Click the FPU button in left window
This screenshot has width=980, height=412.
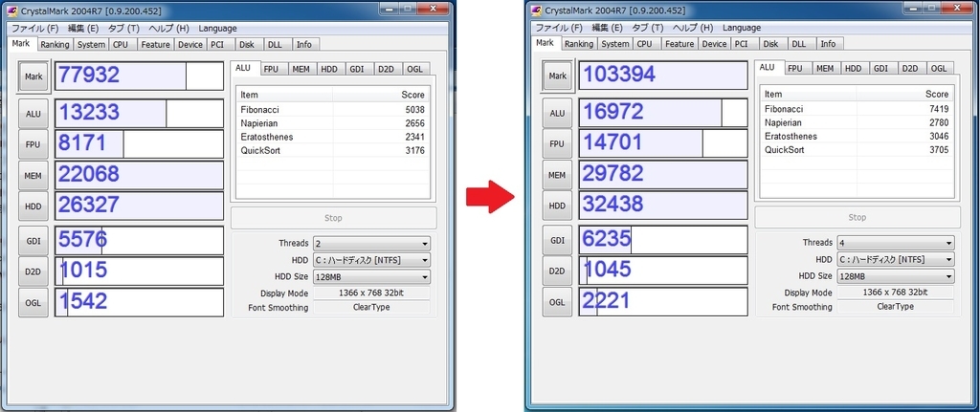(33, 145)
